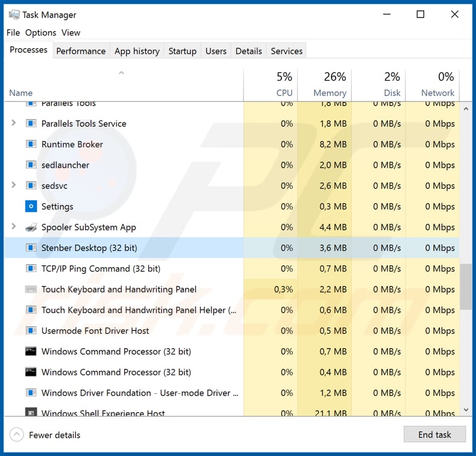
Task: Select the TCP/IP Ping Command (32 bit) row
Action: tap(232, 268)
